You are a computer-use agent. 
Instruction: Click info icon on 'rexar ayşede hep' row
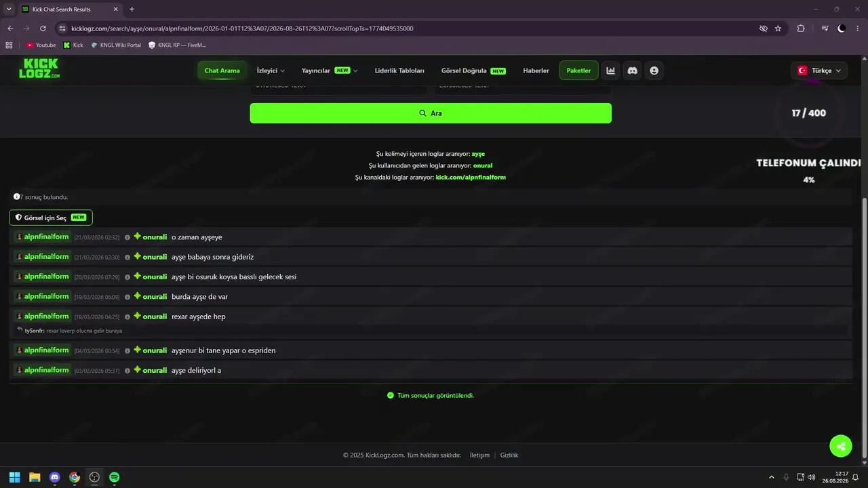[127, 317]
